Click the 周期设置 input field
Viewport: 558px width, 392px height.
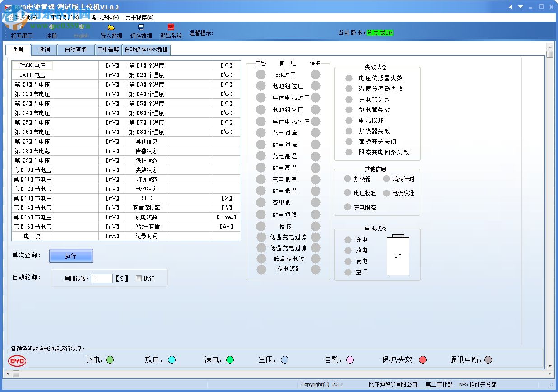[102, 278]
